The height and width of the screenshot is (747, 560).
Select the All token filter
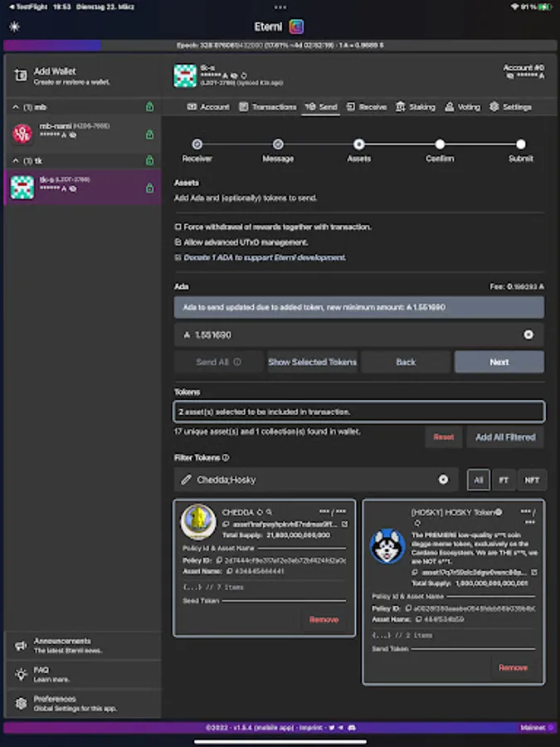click(x=479, y=480)
